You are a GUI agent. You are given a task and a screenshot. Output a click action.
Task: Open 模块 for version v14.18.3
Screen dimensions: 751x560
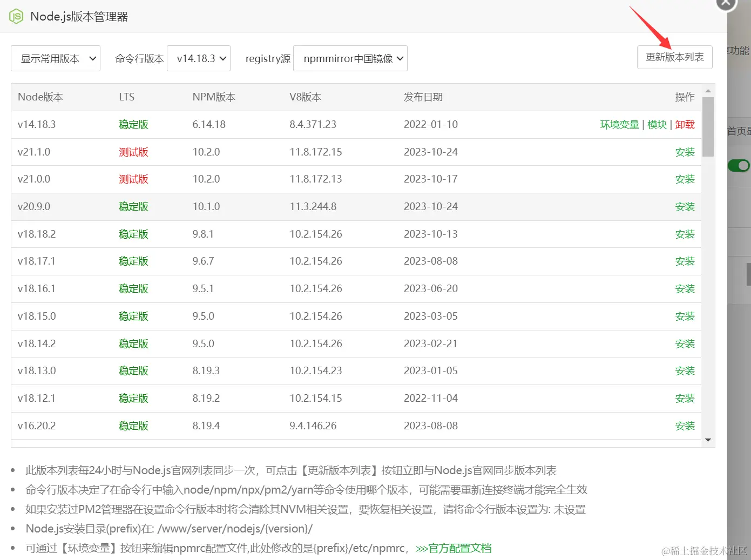point(657,124)
